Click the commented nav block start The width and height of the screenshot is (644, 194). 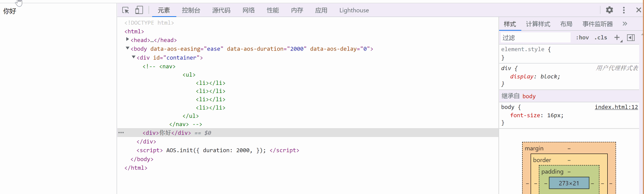(159, 66)
